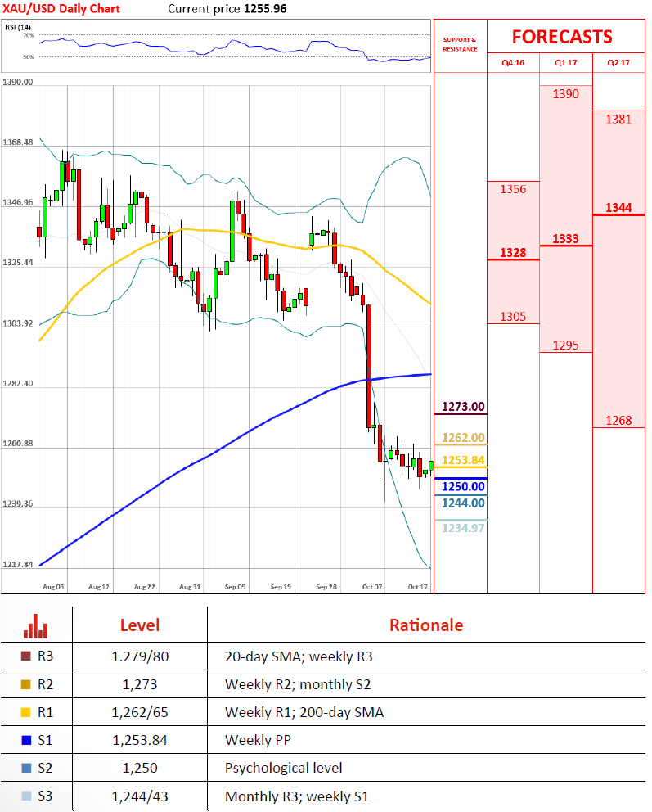Image resolution: width=652 pixels, height=812 pixels.
Task: Click the Rationale column header
Action: 426,625
